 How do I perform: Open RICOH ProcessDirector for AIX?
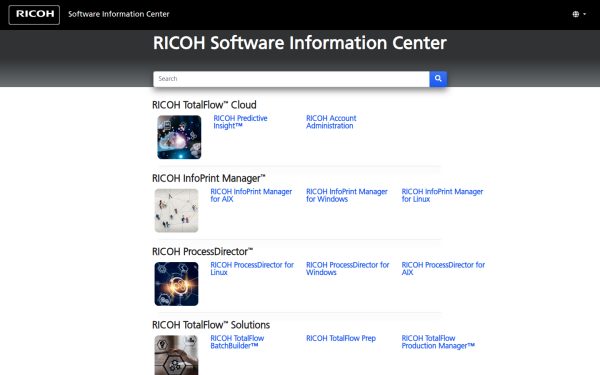pos(443,269)
